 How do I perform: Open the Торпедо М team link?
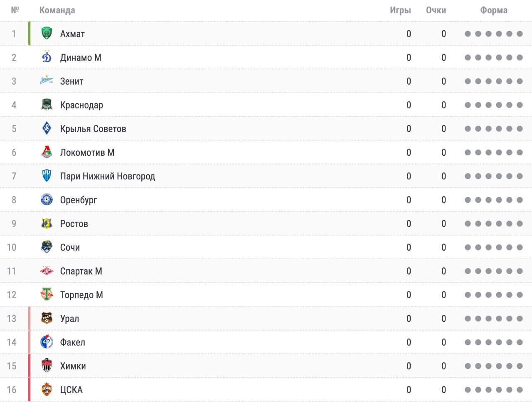tap(81, 295)
